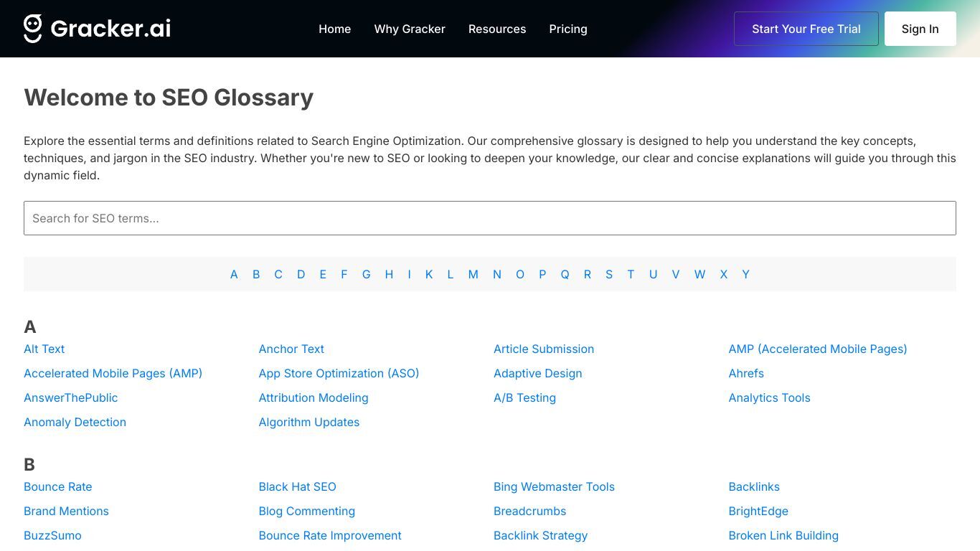Jump to letter I in alphabet index
The width and height of the screenshot is (980, 551).
409,274
